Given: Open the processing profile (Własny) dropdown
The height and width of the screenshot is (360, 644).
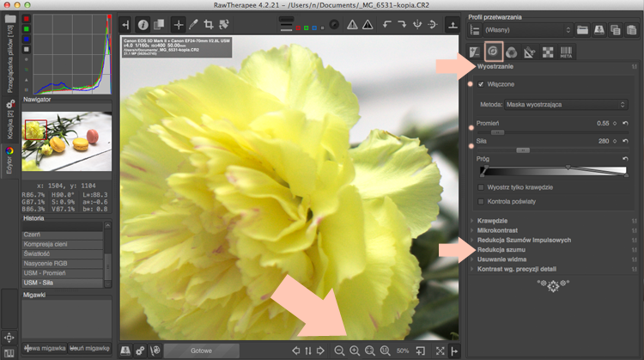Looking at the screenshot, I should pos(527,30).
